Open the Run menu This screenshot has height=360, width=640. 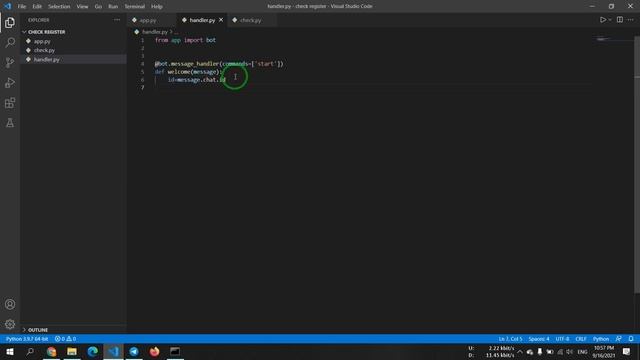click(x=113, y=7)
